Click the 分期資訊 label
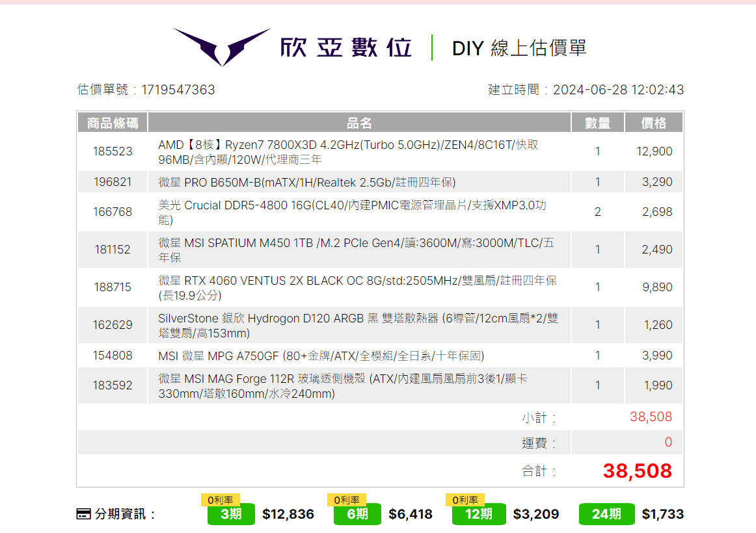This screenshot has width=756, height=533. 125,514
